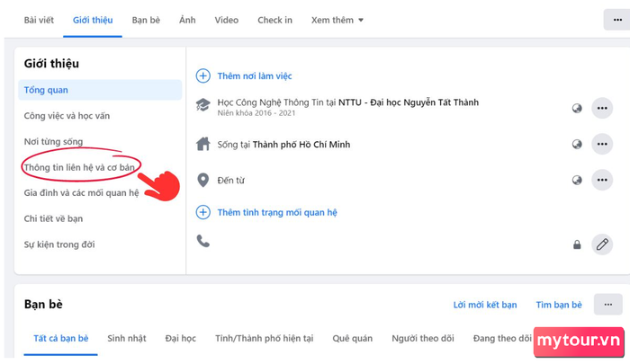Click the globe privacy icon on the Sống tại row
Screen dimensions: 630x364
[577, 144]
